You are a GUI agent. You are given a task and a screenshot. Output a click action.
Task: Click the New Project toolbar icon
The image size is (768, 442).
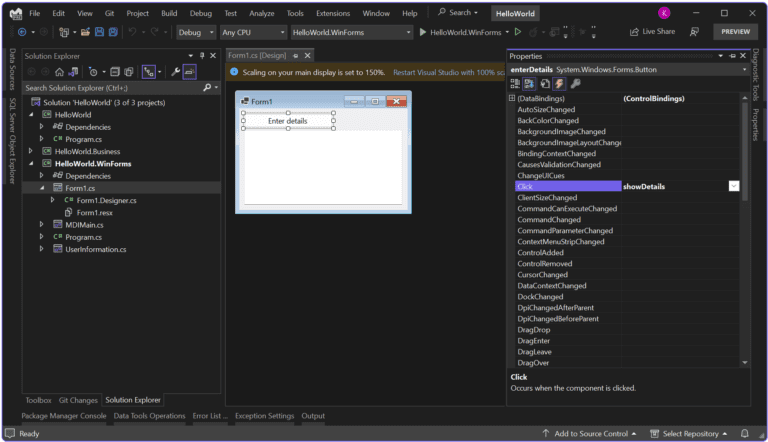click(x=64, y=32)
